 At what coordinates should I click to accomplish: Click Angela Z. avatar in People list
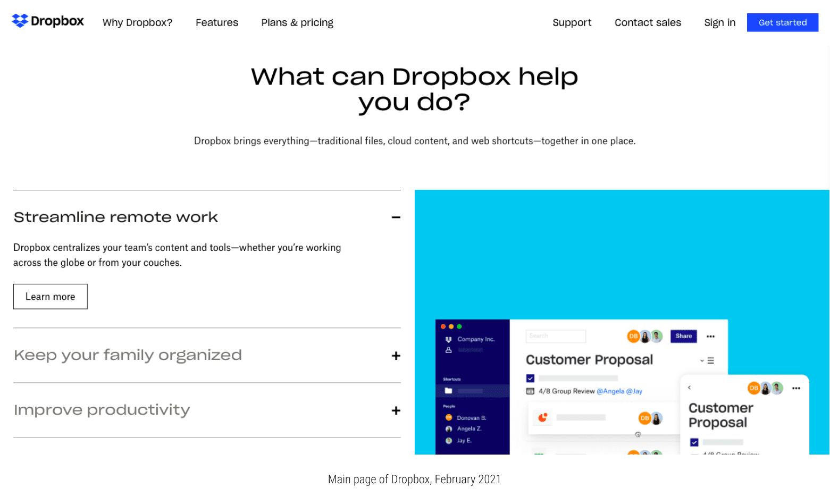[449, 429]
